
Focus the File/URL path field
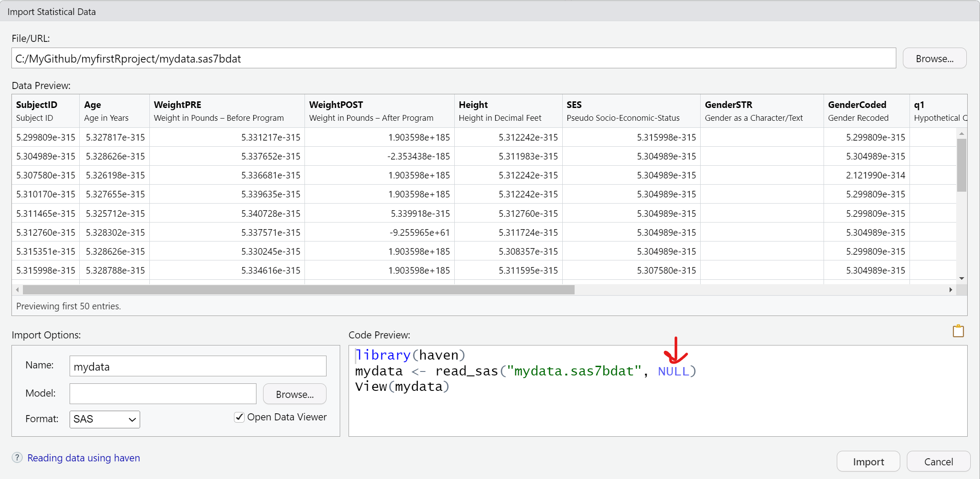[x=454, y=58]
